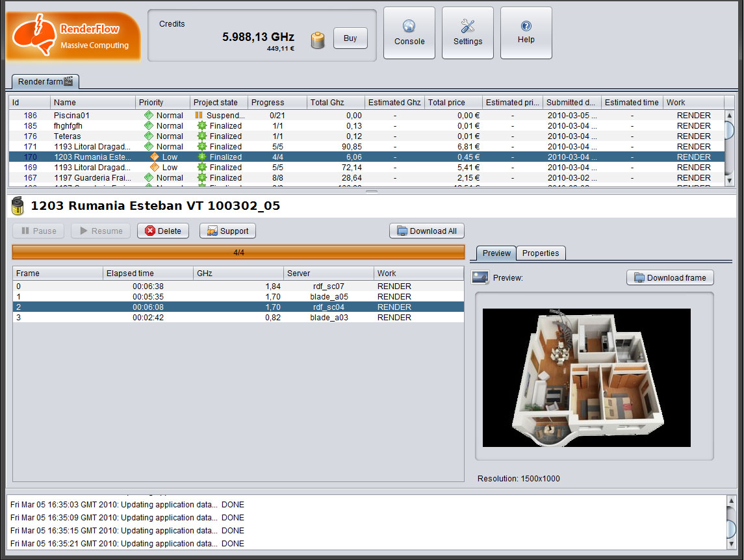This screenshot has width=744, height=560.
Task: Sort projects by Name column header
Action: 92,102
